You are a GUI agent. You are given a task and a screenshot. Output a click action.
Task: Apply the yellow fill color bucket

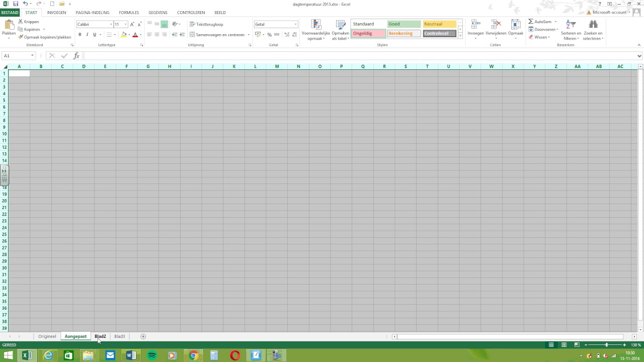pyautogui.click(x=124, y=35)
